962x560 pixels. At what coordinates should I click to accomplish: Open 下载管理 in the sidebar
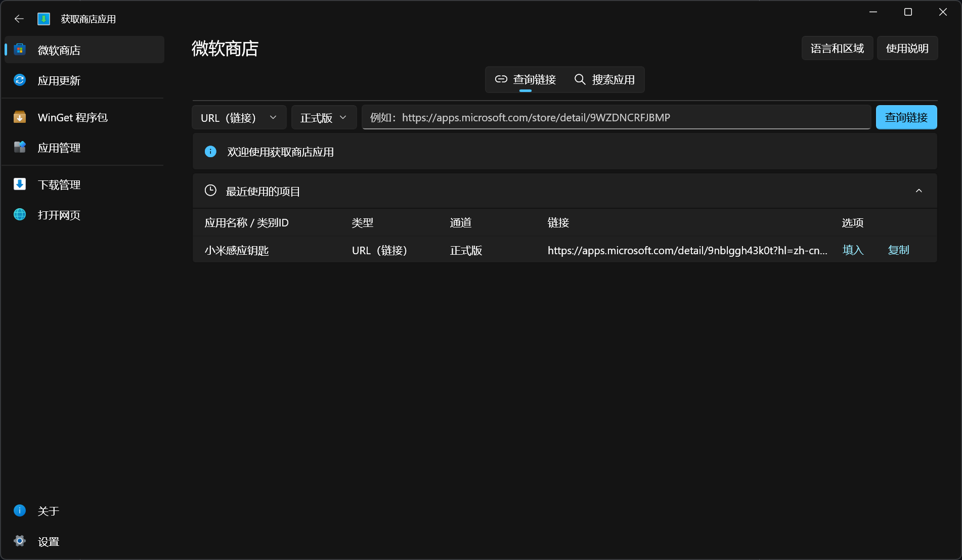click(84, 184)
